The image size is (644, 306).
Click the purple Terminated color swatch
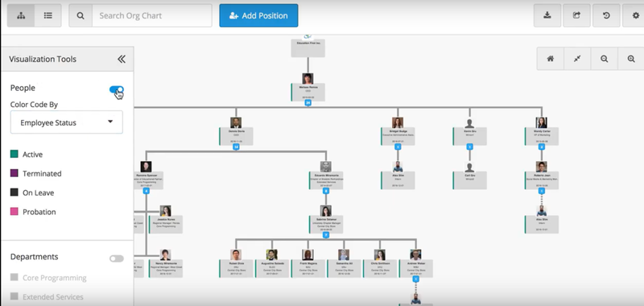coord(14,173)
